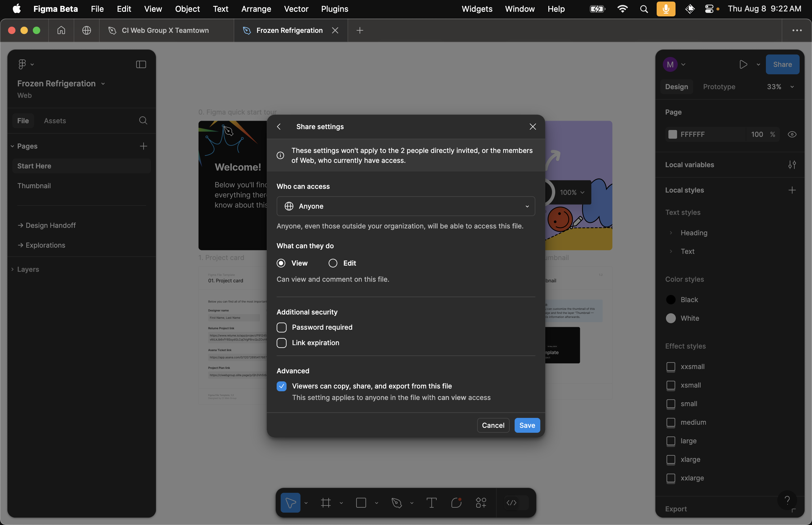Click the Save button
This screenshot has height=525, width=812.
(527, 425)
